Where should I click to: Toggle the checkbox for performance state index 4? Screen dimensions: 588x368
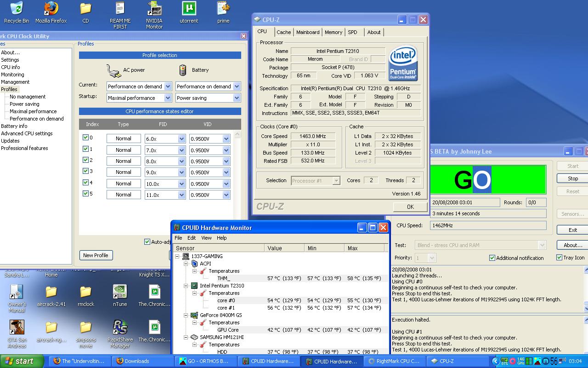pos(85,183)
